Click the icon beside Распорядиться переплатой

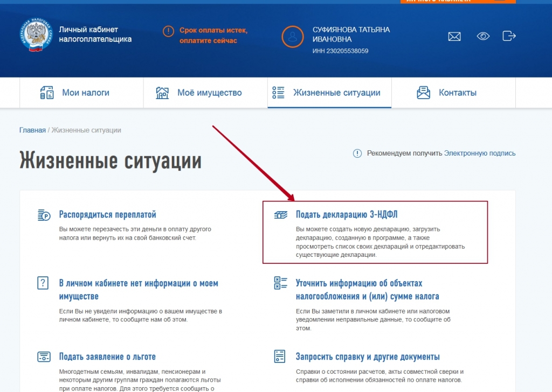[x=44, y=215]
